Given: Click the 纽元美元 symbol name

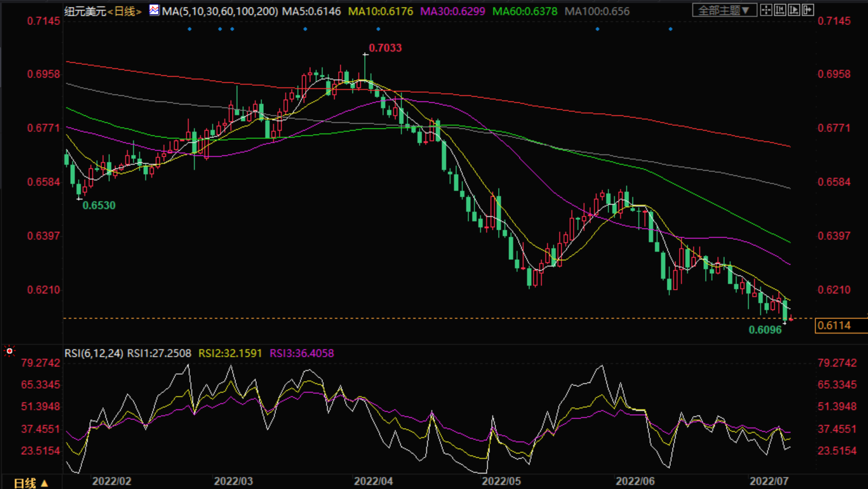Looking at the screenshot, I should 85,11.
